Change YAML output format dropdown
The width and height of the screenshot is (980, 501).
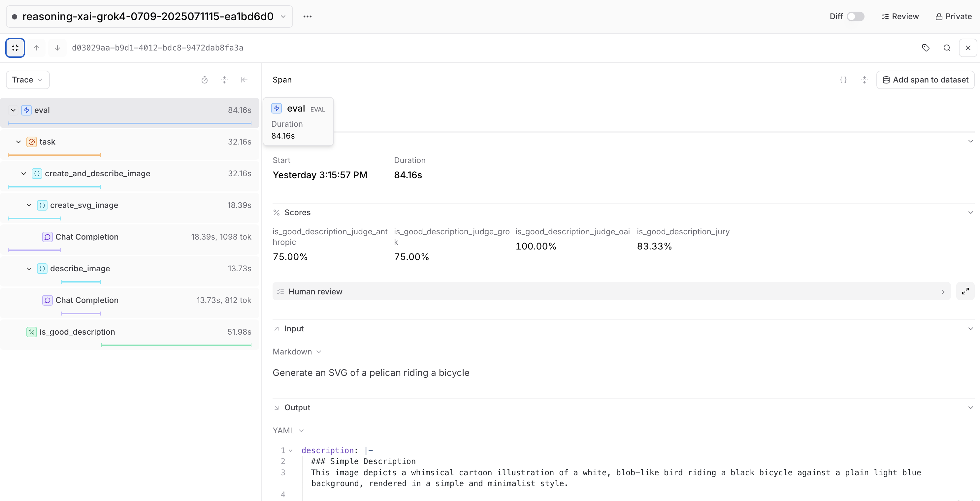[288, 431]
